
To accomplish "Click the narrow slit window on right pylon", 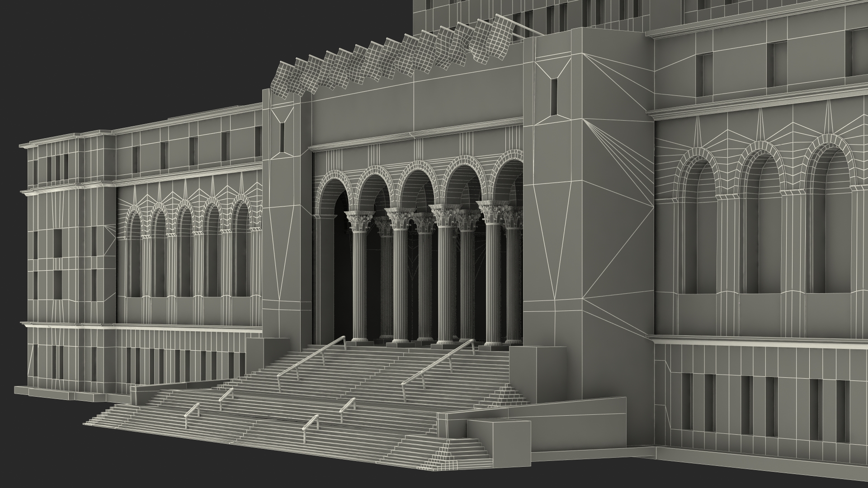I will [x=554, y=97].
